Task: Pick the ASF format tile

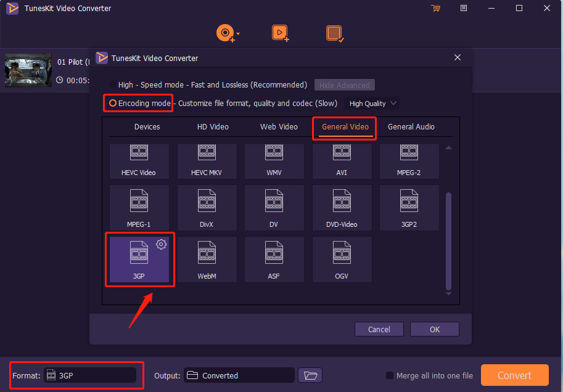Action: pos(274,259)
